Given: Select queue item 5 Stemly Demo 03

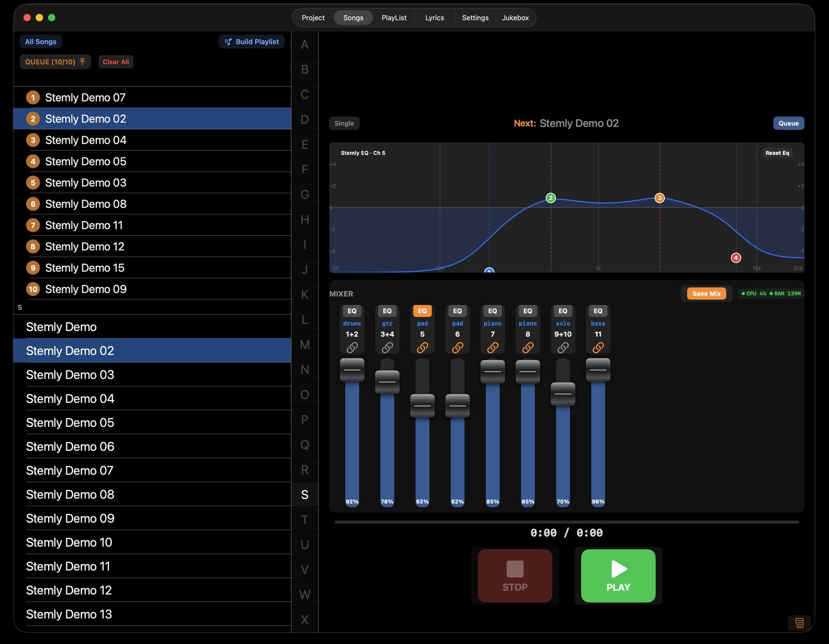Looking at the screenshot, I should (x=152, y=182).
